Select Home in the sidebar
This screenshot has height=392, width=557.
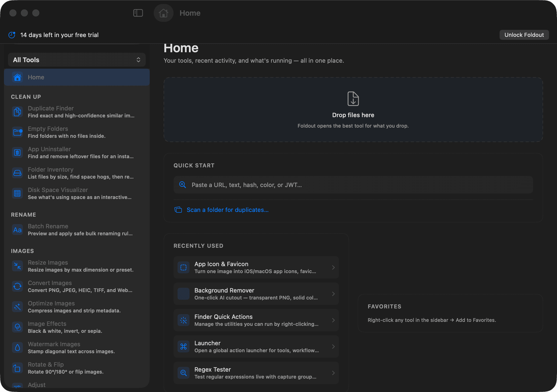tap(77, 77)
